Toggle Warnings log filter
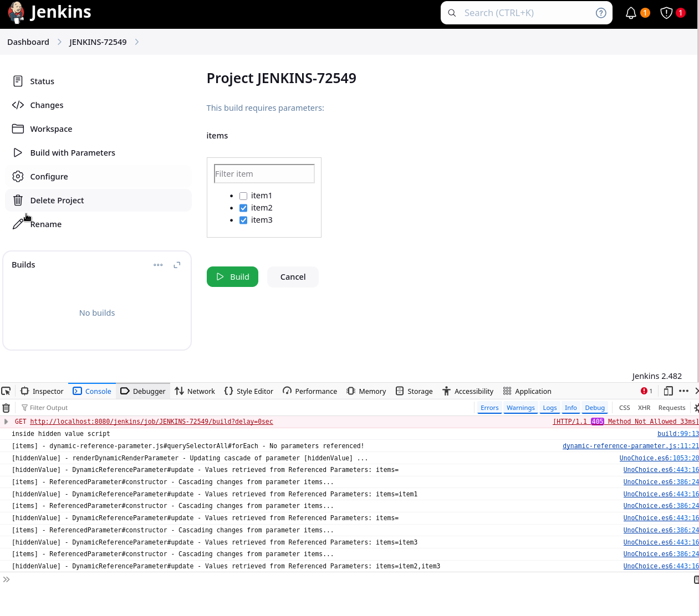699x616 pixels. tap(521, 408)
